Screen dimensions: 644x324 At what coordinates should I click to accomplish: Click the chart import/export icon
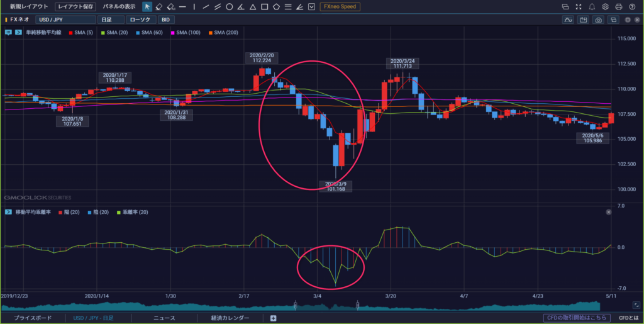(583, 20)
